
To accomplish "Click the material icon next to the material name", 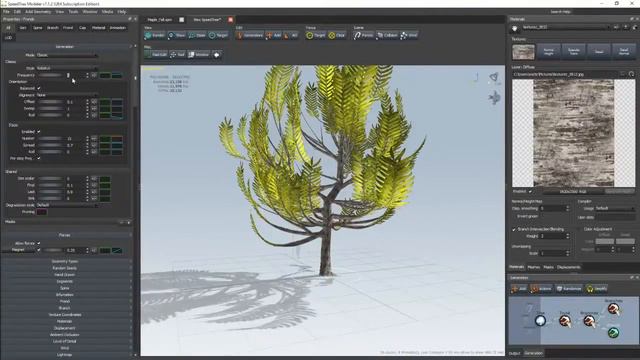I will pos(515,28).
